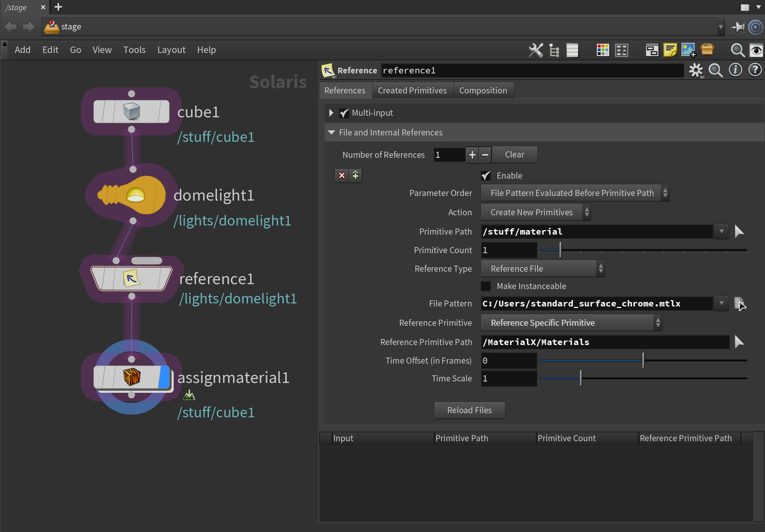Add a sticky note icon
The width and height of the screenshot is (765, 532).
tap(670, 50)
